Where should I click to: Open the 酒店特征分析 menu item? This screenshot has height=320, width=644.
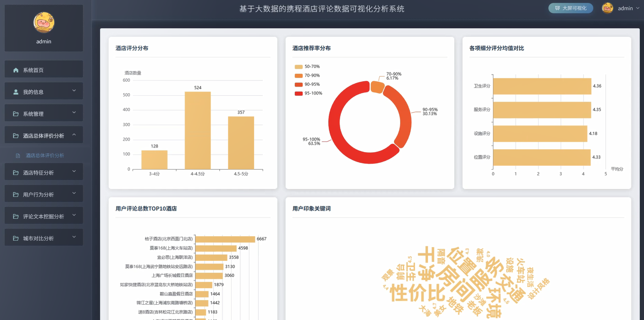[x=44, y=172]
